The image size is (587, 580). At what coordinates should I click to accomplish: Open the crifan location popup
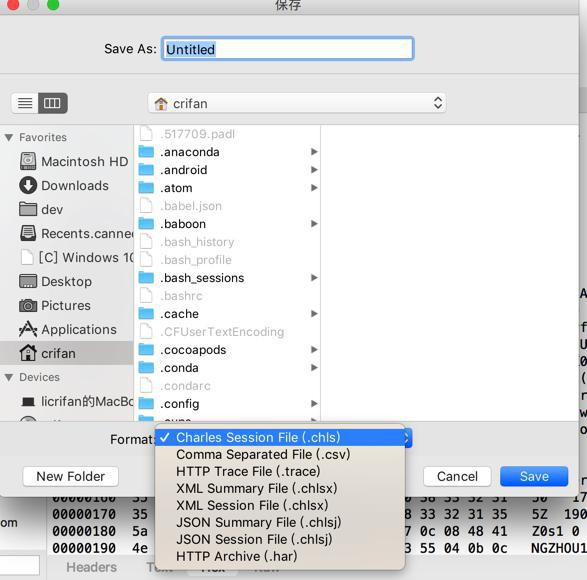[x=297, y=103]
